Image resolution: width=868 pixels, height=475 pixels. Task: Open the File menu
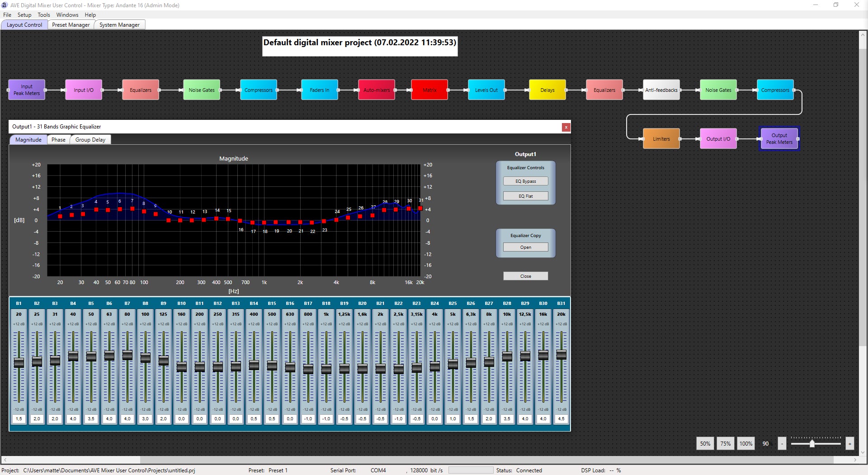[7, 15]
